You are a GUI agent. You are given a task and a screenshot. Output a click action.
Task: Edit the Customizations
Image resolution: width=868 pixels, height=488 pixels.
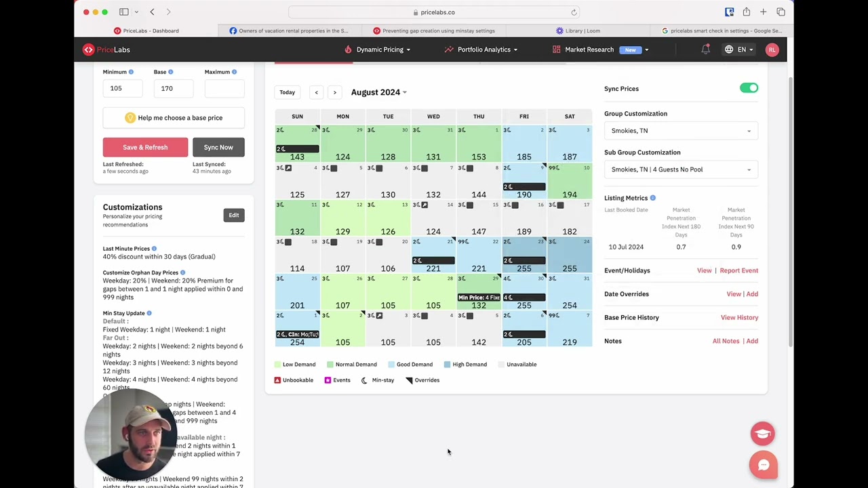tap(233, 216)
